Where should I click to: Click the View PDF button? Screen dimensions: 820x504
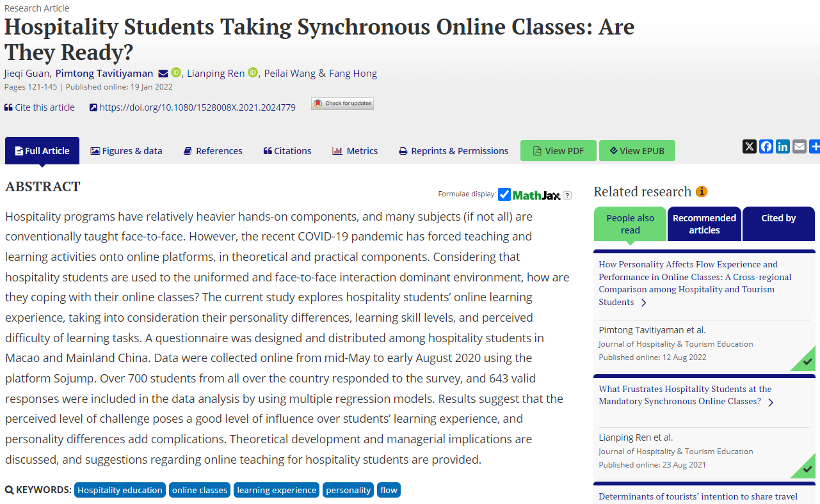coord(558,151)
